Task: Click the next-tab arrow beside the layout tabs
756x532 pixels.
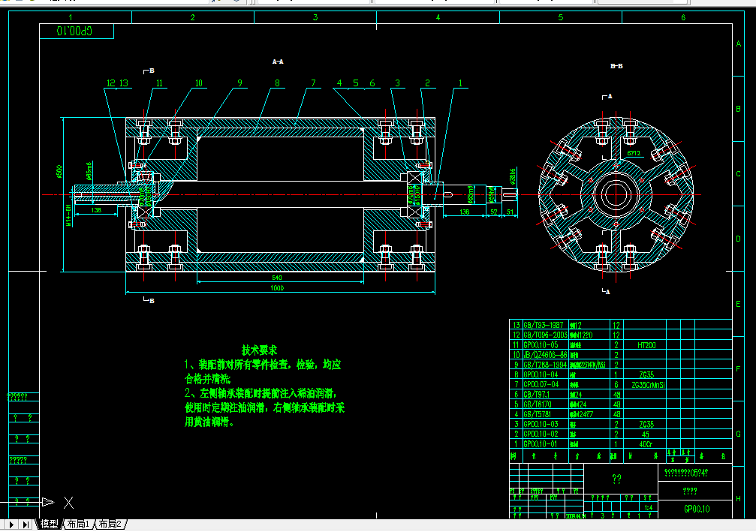Action: [x=11, y=524]
